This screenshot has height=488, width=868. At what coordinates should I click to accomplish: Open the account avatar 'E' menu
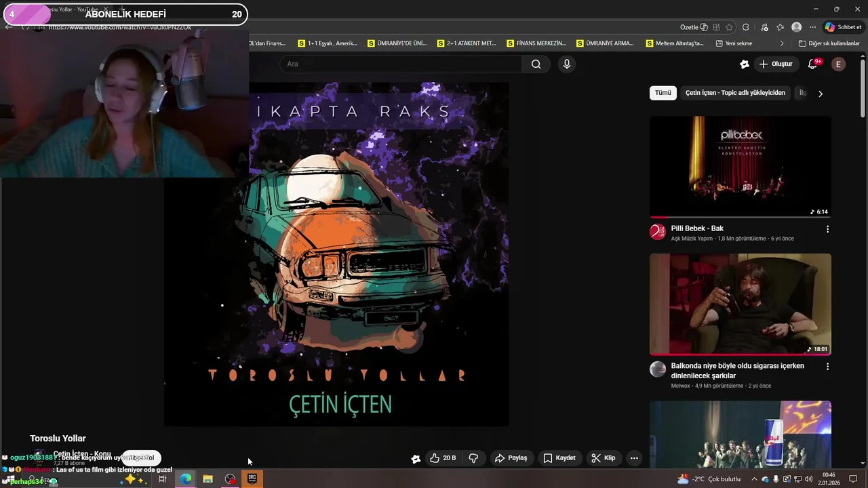click(839, 64)
